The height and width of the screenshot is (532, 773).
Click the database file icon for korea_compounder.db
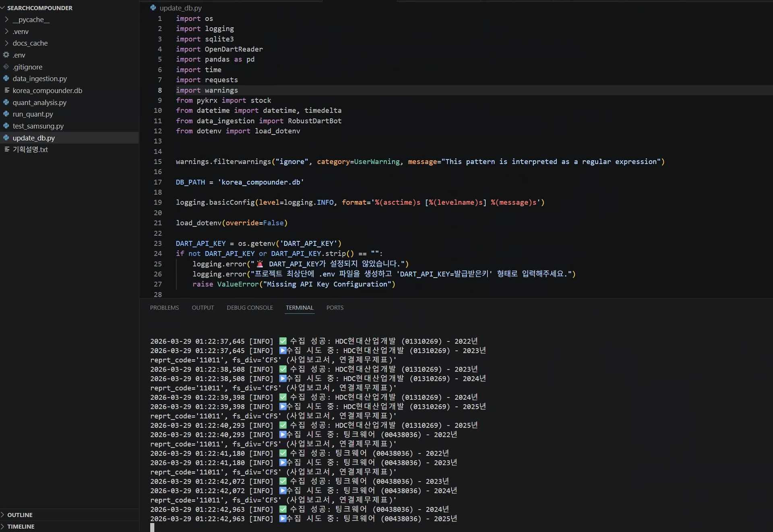click(x=6, y=91)
